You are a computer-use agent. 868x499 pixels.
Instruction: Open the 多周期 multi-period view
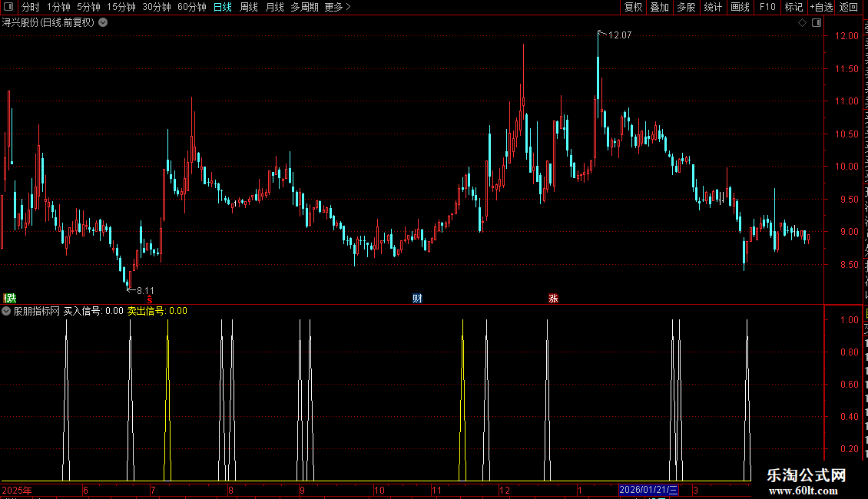pos(304,7)
